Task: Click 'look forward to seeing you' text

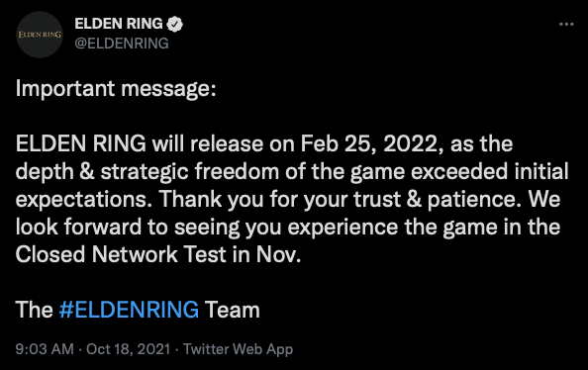Action: 148,228
